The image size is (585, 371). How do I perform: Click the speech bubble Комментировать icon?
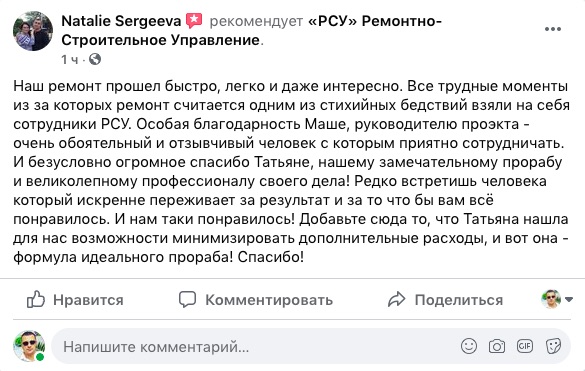click(187, 299)
